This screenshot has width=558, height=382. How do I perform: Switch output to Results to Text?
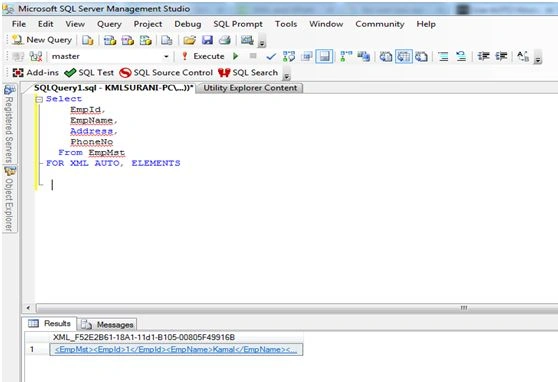(x=386, y=56)
